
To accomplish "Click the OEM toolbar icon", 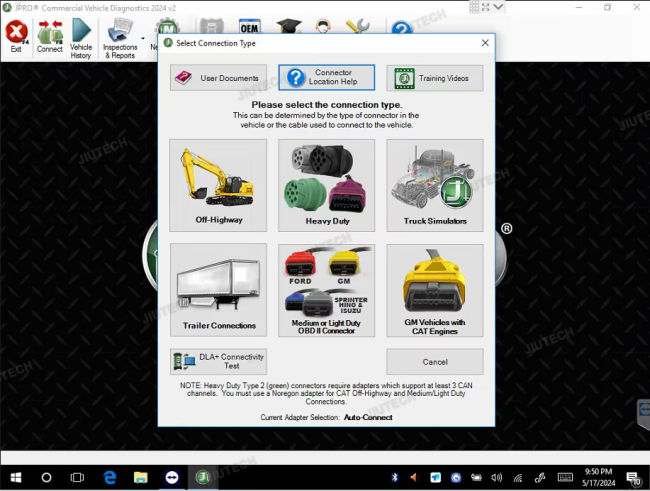I will point(250,27).
